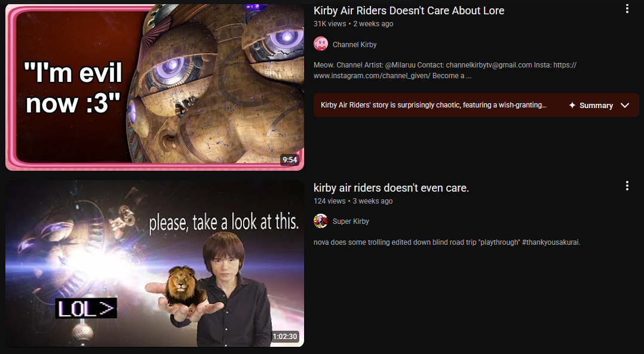Open more options for Kirby Air Riders Lore video

click(x=627, y=9)
